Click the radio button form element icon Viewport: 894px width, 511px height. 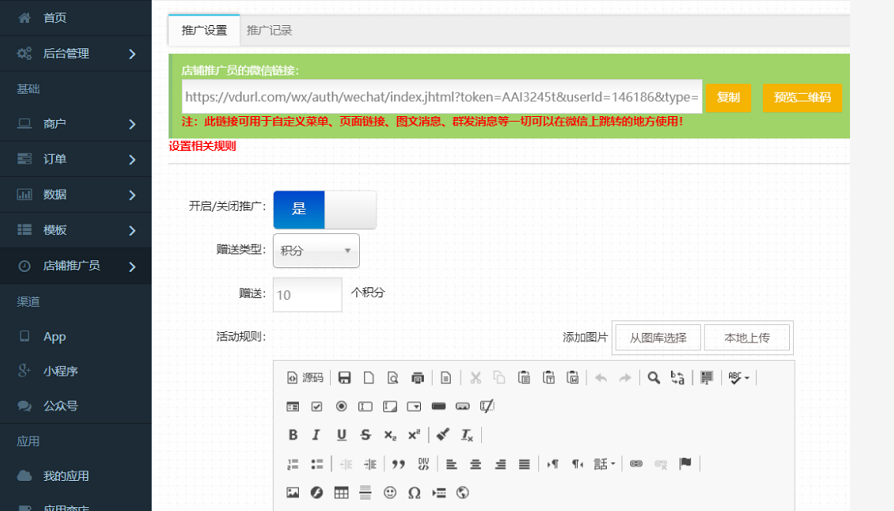[341, 407]
